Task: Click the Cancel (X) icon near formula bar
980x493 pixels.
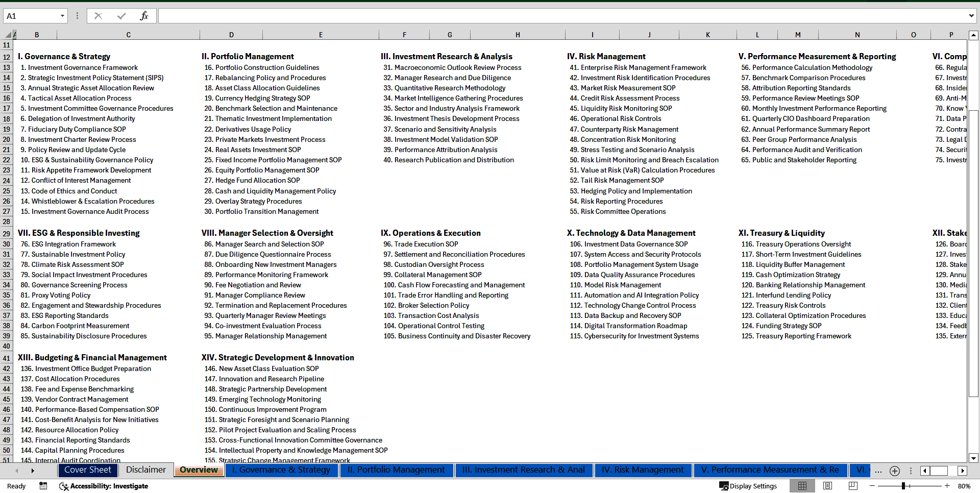Action: click(98, 15)
